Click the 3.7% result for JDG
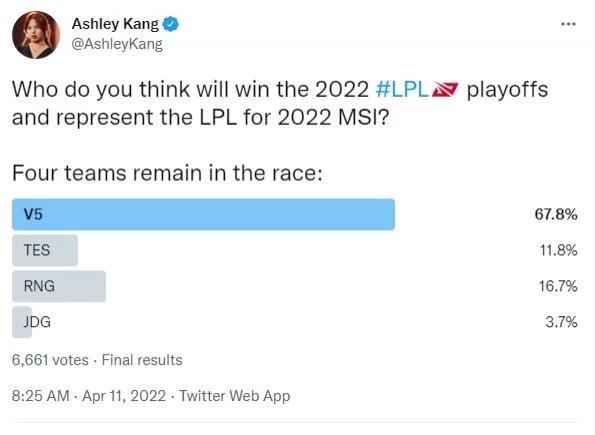 tap(561, 322)
